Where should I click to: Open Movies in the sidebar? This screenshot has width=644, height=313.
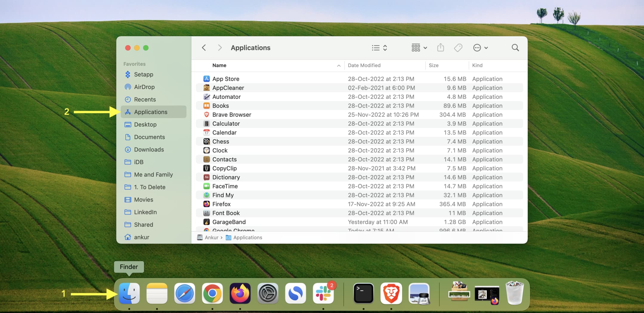154,199
